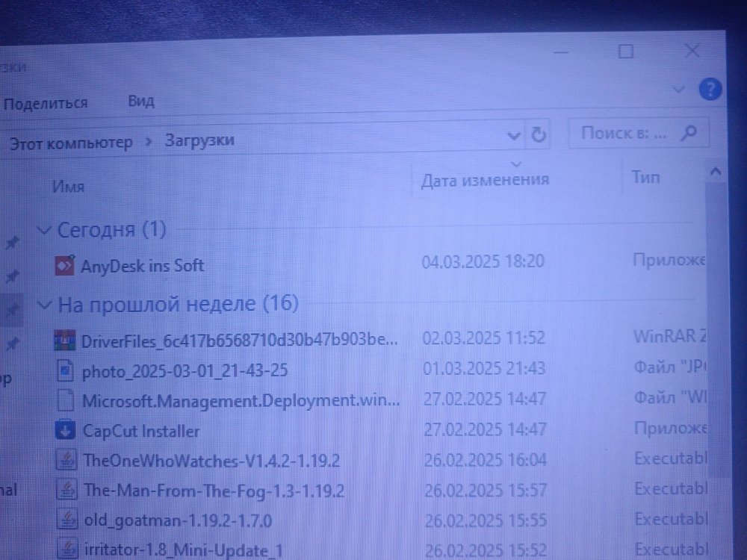This screenshot has width=747, height=560.
Task: Click Загрузки in the address path
Action: pos(199,140)
